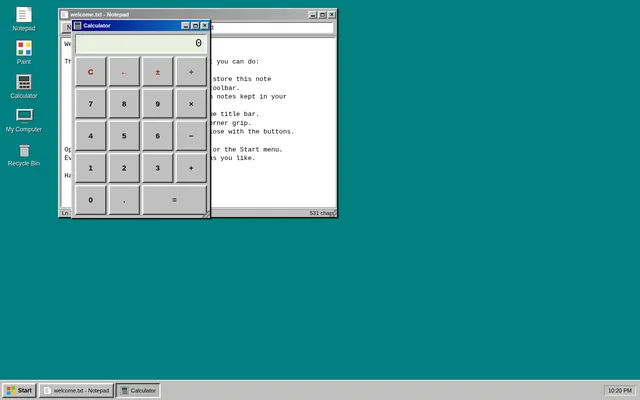Viewport: 640px width, 400px height.
Task: Click the 531 chars status bar text
Action: 320,213
